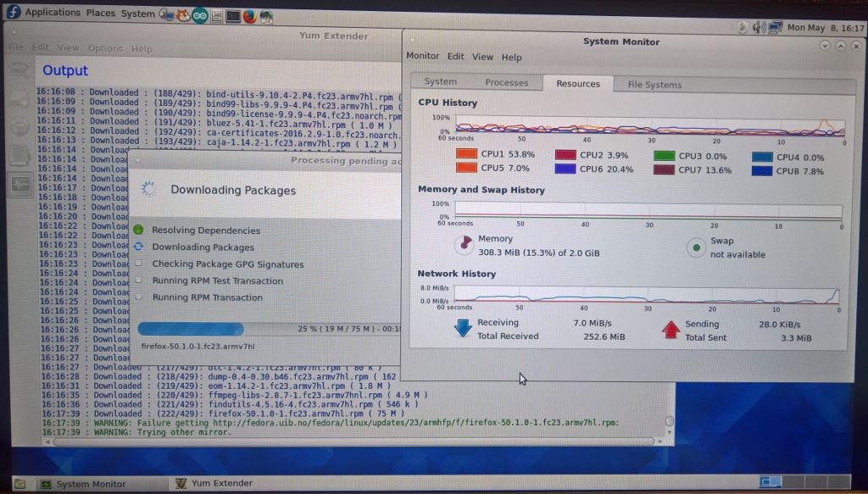Click the "WARNING: Trying other mirror." log line

click(x=136, y=432)
